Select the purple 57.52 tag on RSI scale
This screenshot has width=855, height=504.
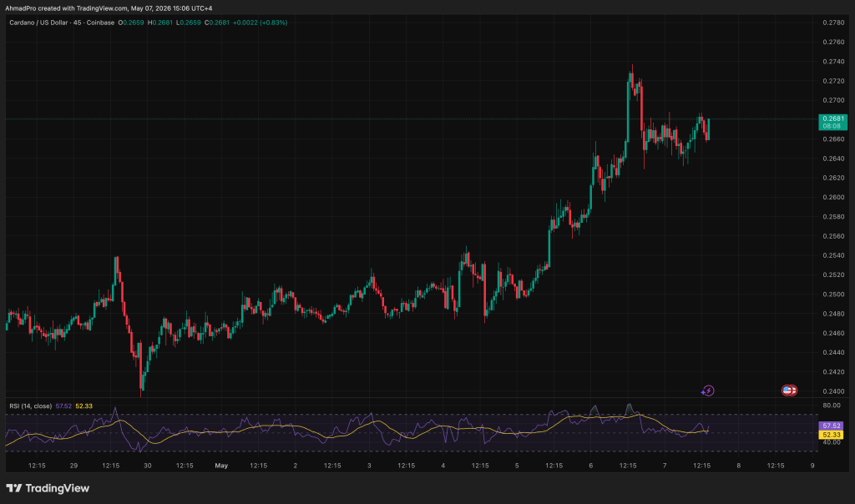pyautogui.click(x=831, y=426)
